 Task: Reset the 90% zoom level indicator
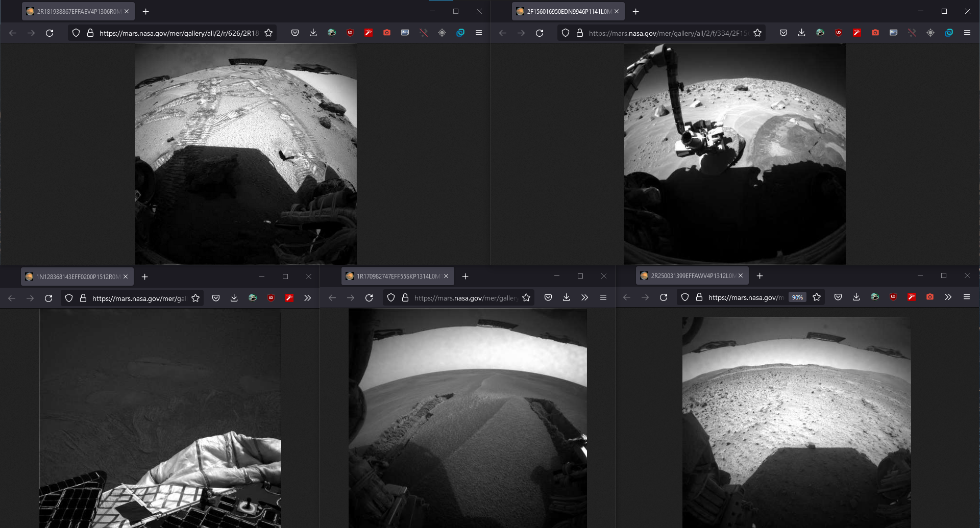797,297
